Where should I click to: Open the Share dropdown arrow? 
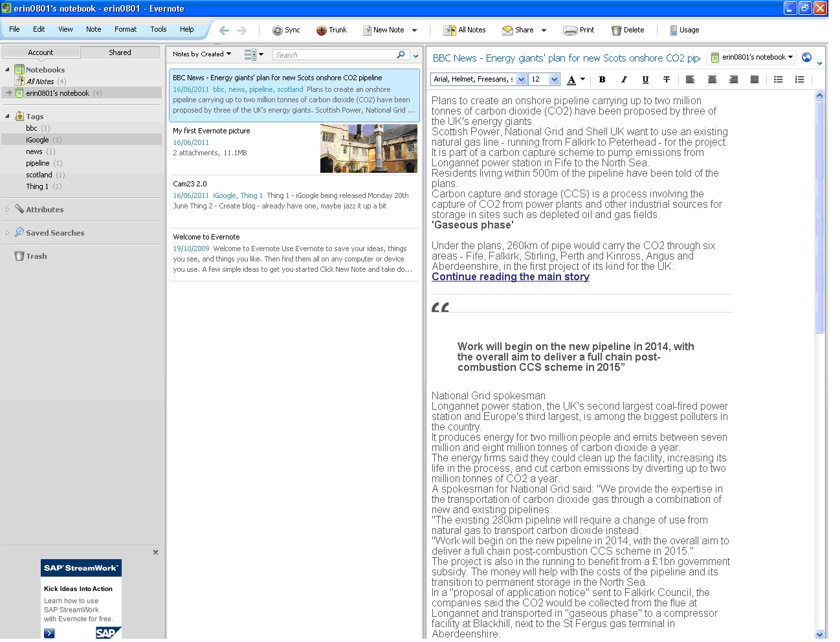[544, 30]
